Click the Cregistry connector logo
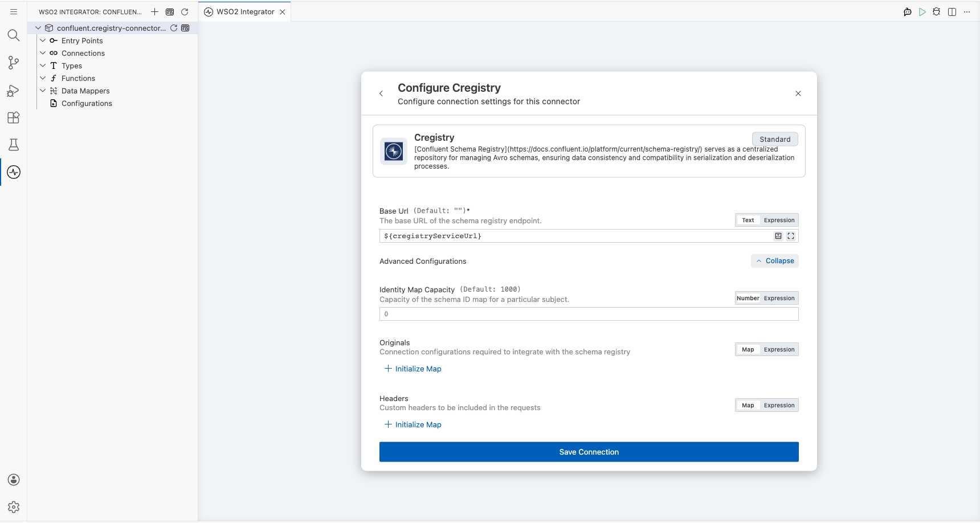980x523 pixels. [x=394, y=151]
